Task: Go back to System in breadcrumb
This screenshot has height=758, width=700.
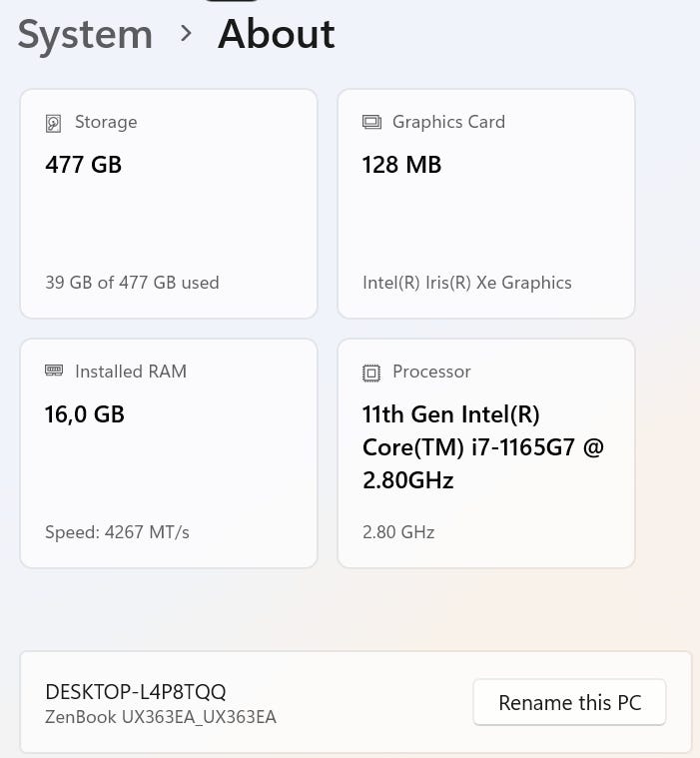Action: pyautogui.click(x=85, y=35)
